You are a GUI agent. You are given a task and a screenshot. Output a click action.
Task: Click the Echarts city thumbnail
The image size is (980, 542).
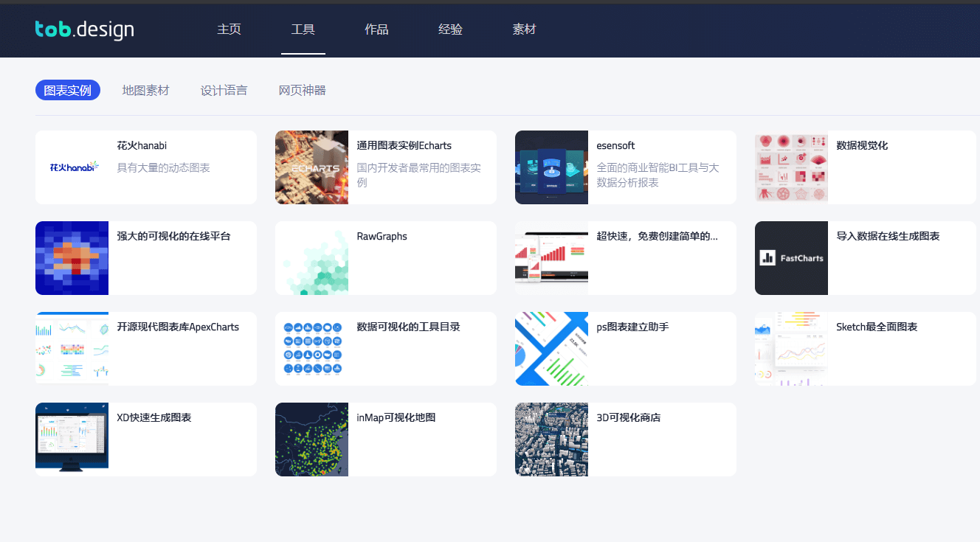pyautogui.click(x=311, y=167)
